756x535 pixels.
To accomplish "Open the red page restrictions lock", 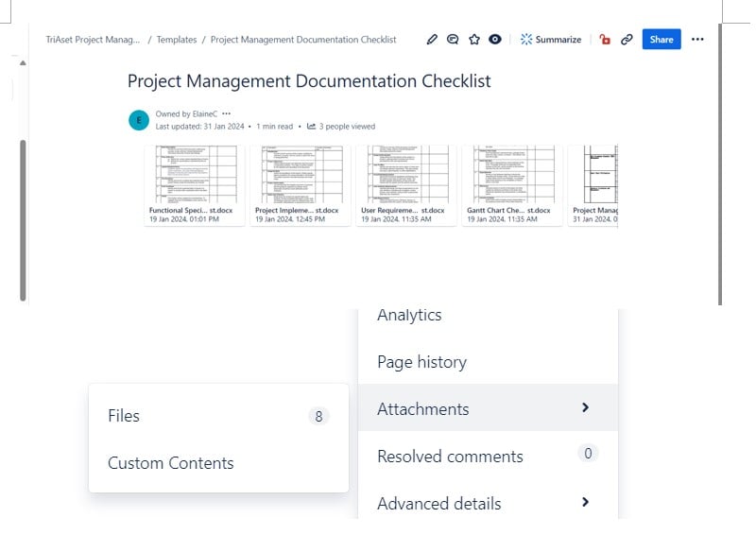I will point(605,40).
